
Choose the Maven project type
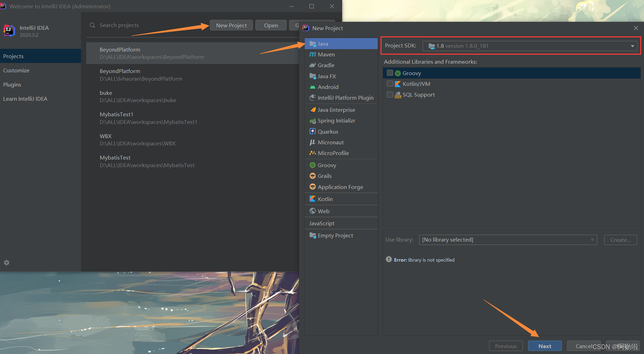[x=341, y=54]
